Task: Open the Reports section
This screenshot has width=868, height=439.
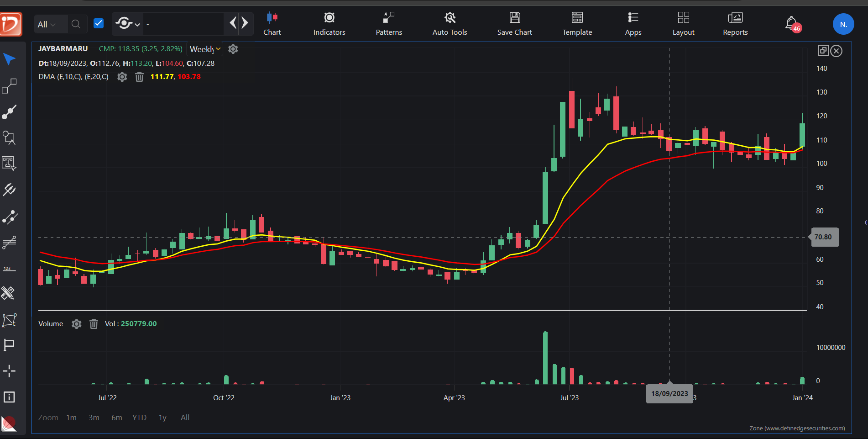Action: [735, 24]
